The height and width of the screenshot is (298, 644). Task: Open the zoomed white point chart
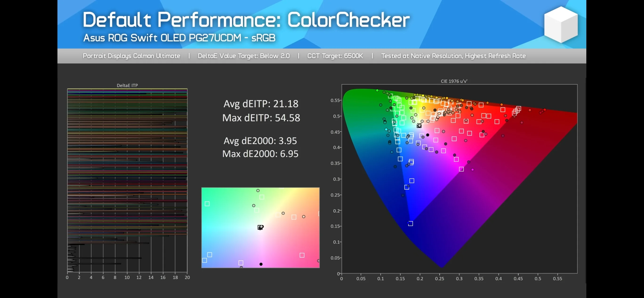(x=261, y=228)
